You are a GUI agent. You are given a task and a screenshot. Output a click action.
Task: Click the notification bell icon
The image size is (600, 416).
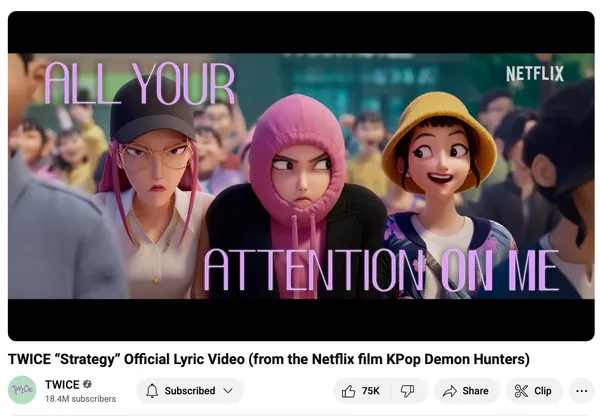pos(152,391)
